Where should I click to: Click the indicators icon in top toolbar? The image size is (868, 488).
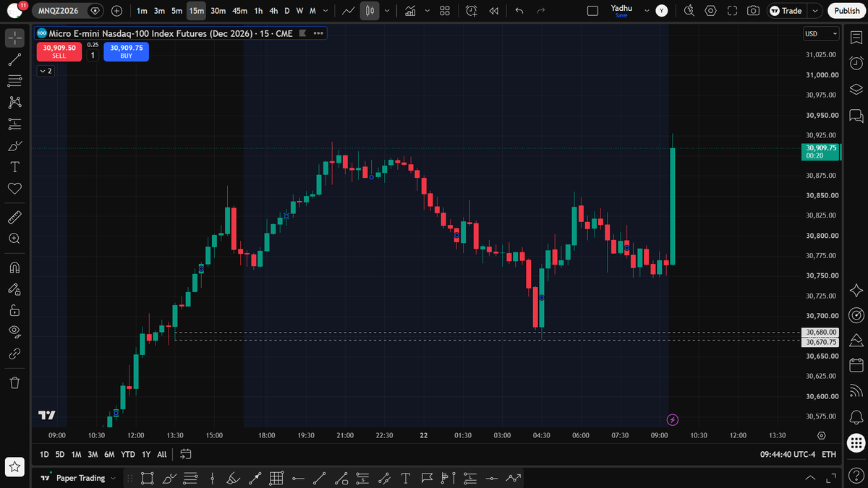pos(410,11)
